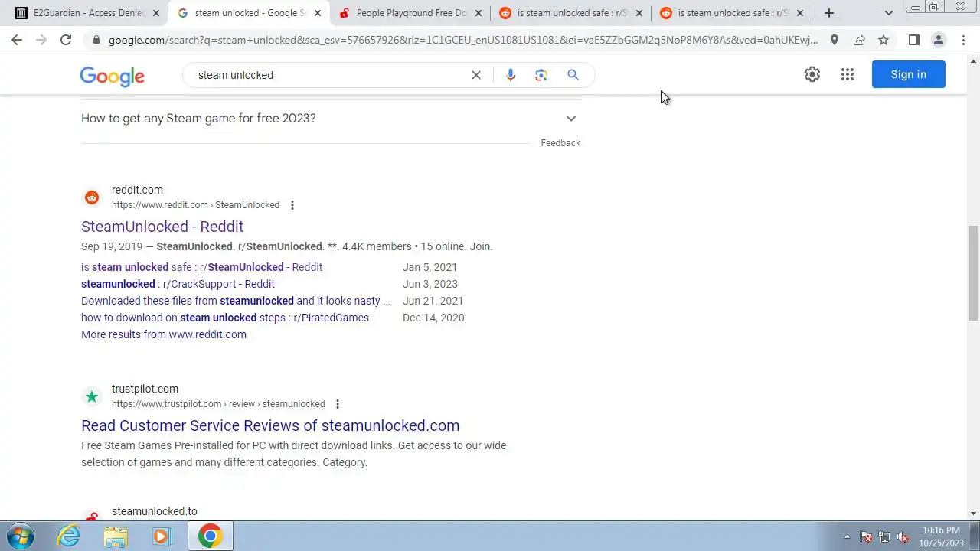This screenshot has height=551, width=980.
Task: Click the Feedback link
Action: 560,143
